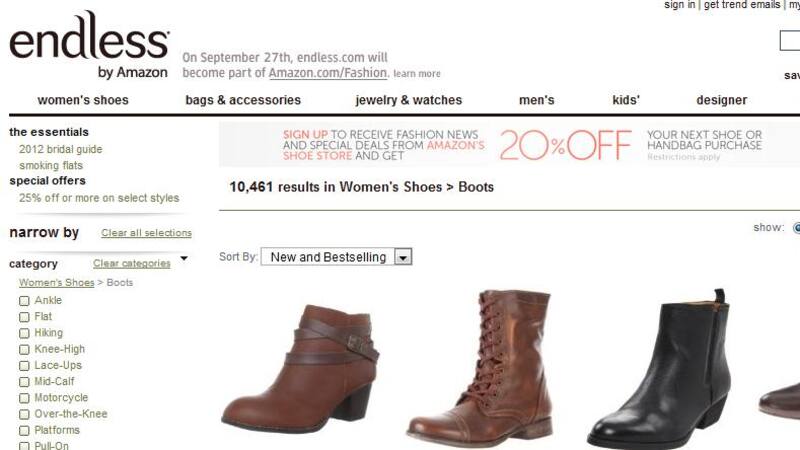Check the Knee-High category checkbox
The height and width of the screenshot is (450, 800).
tap(24, 349)
